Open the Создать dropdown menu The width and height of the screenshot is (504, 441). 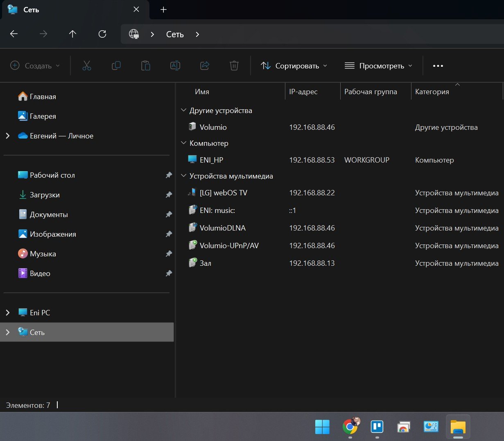[35, 66]
